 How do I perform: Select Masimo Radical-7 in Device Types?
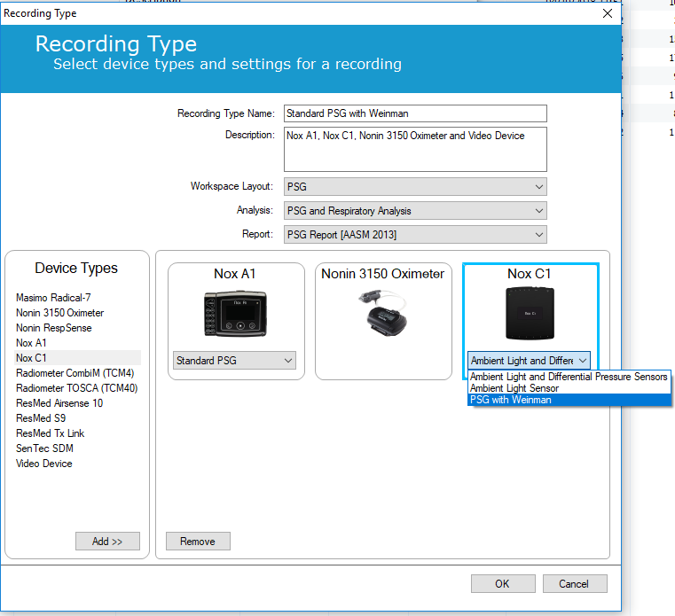pyautogui.click(x=53, y=298)
